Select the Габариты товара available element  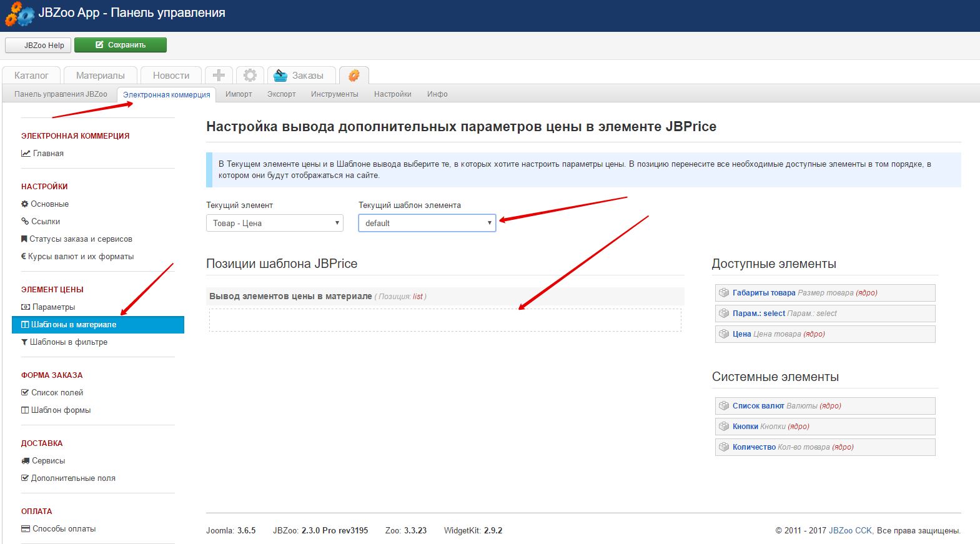825,293
